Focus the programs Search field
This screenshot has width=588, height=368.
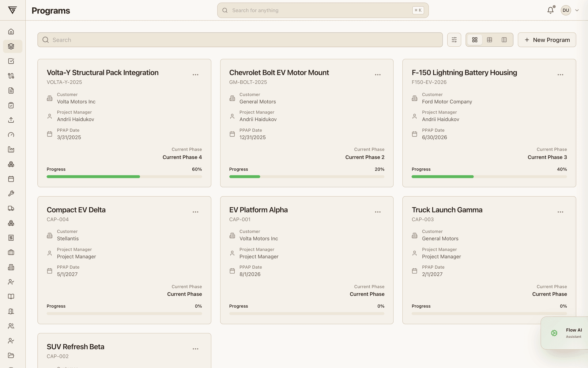click(x=240, y=40)
